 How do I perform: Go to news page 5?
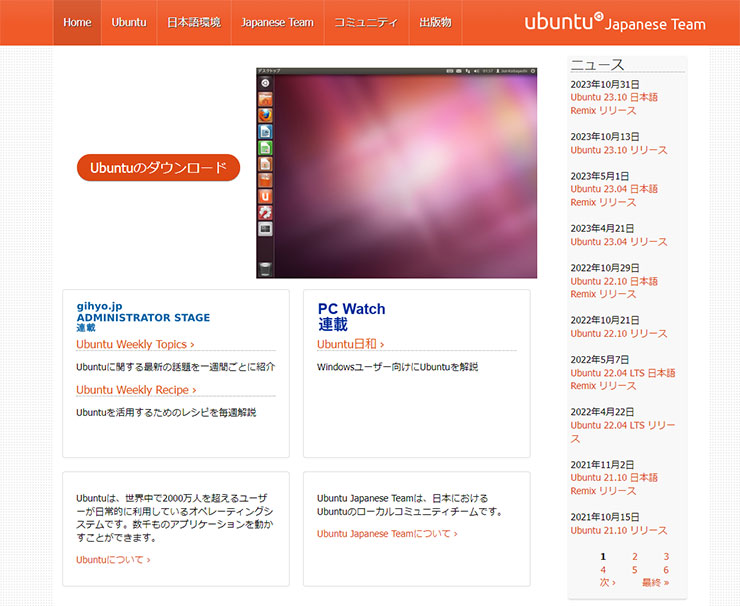(x=635, y=570)
